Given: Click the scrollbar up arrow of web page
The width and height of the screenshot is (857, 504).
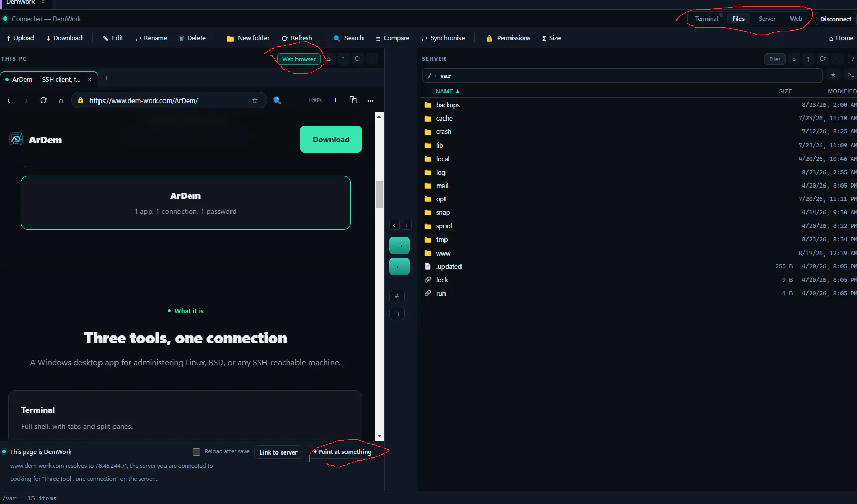Looking at the screenshot, I should point(379,117).
